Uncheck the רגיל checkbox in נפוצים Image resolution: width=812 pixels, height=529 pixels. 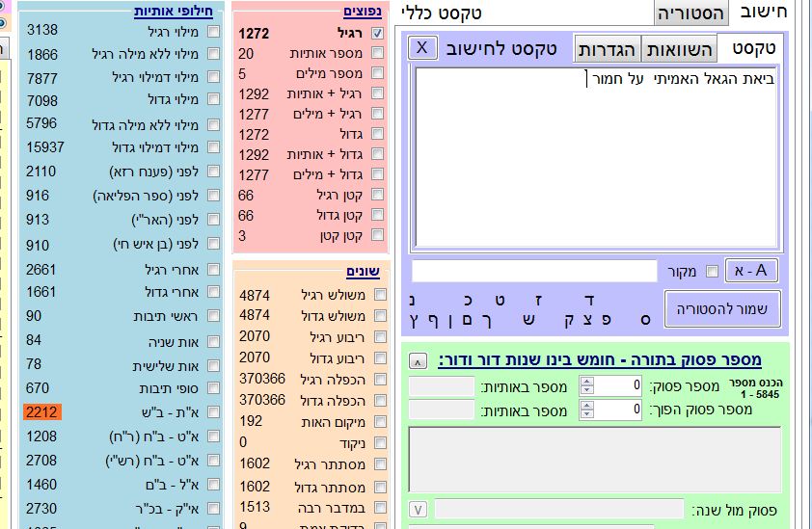[378, 34]
